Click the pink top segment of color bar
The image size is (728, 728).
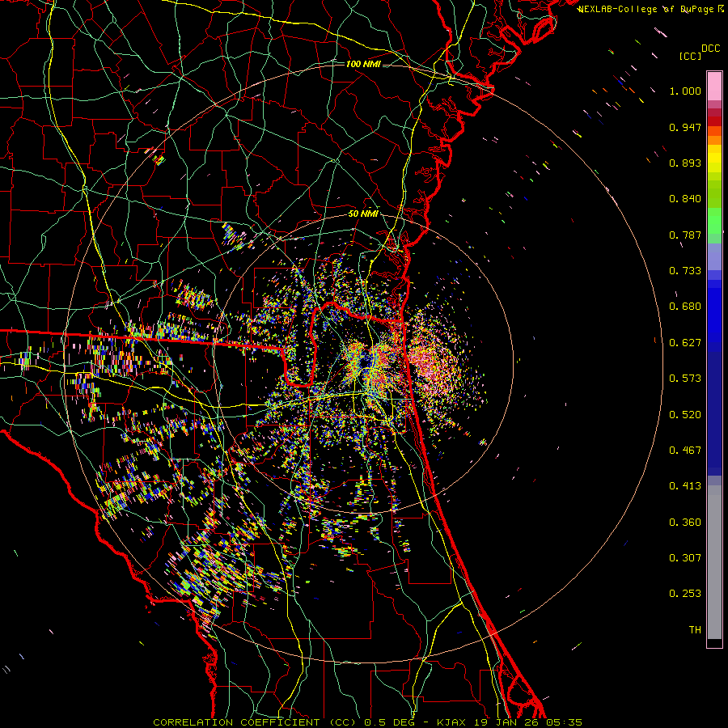(x=714, y=86)
